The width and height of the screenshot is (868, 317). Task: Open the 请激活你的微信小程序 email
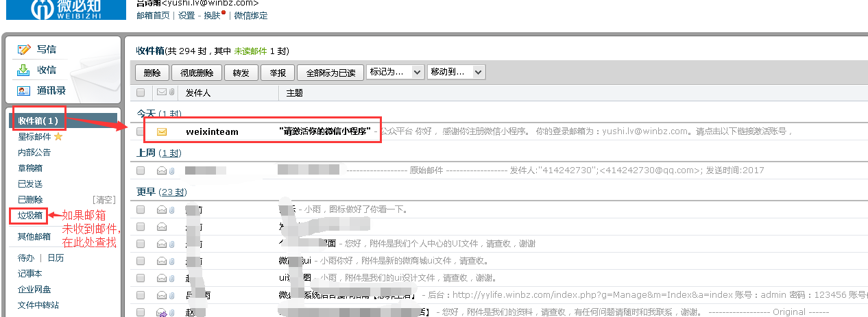pos(325,131)
